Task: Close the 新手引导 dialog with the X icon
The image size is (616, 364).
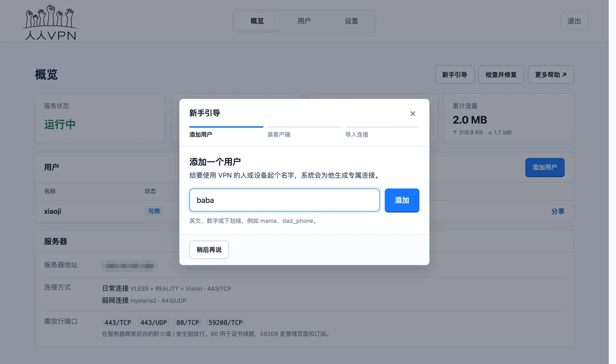Action: click(x=412, y=114)
